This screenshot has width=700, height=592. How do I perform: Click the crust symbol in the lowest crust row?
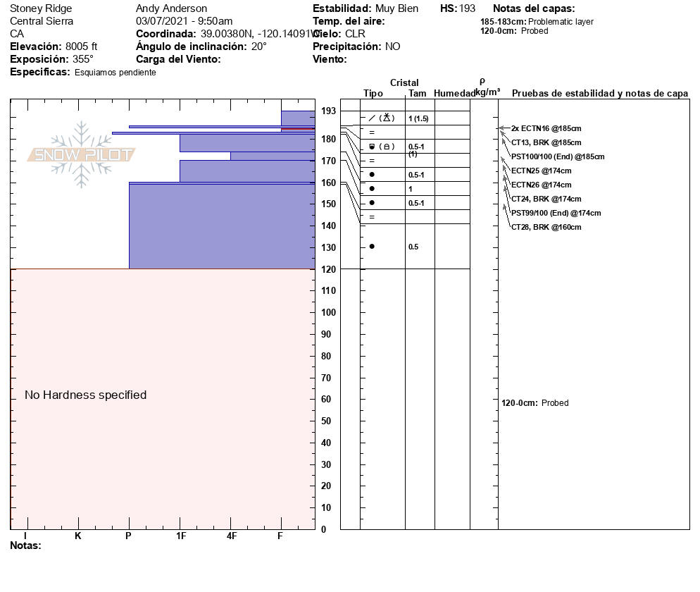point(372,217)
